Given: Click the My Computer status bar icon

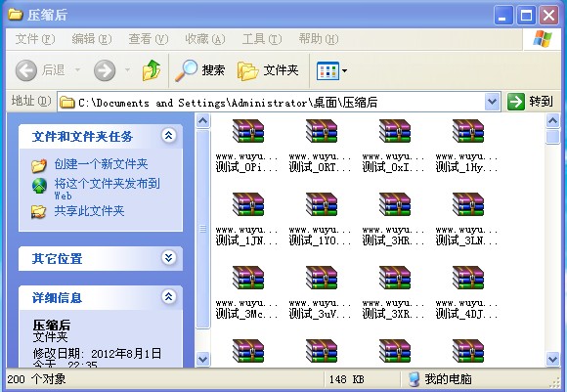Looking at the screenshot, I should (414, 379).
